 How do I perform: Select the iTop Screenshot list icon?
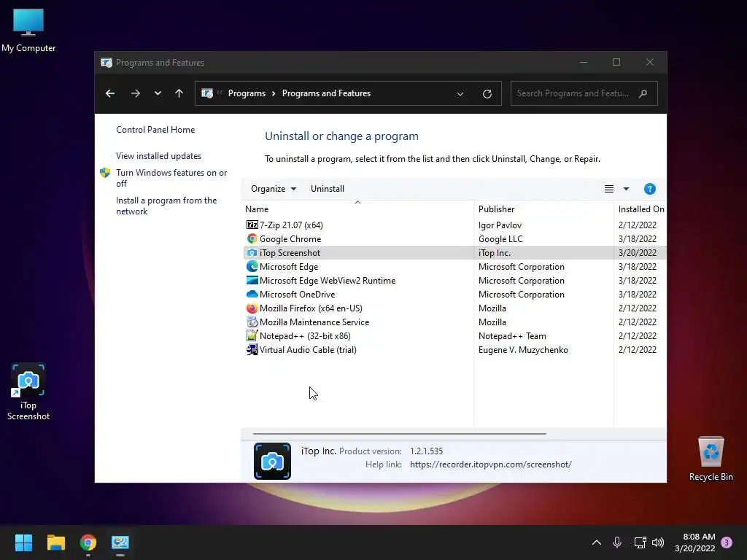click(x=252, y=253)
